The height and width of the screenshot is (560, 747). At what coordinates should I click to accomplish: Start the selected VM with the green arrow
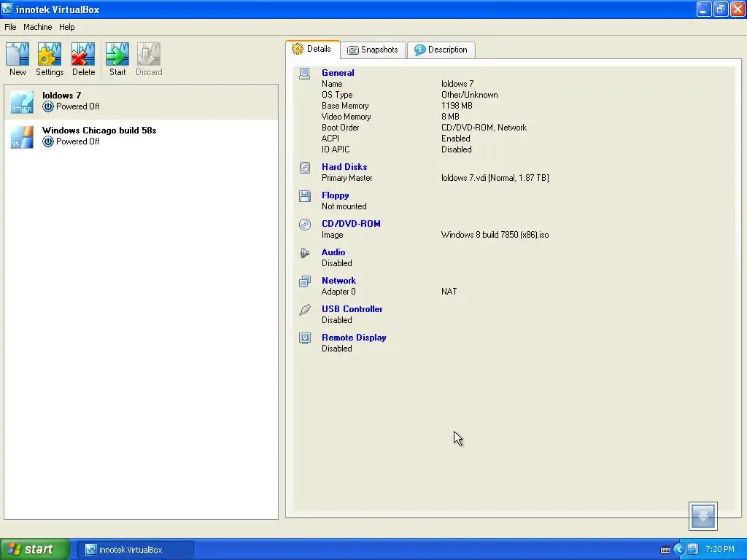coord(117,54)
